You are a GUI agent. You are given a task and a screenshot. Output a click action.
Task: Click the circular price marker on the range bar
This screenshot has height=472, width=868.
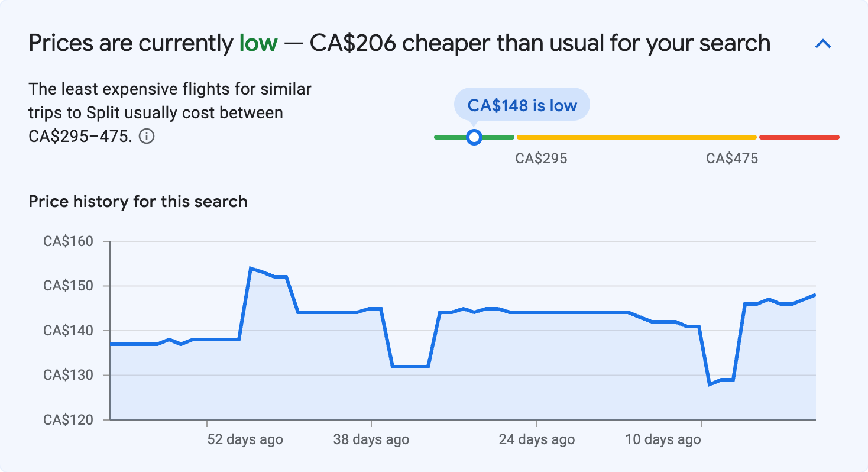[x=474, y=137]
